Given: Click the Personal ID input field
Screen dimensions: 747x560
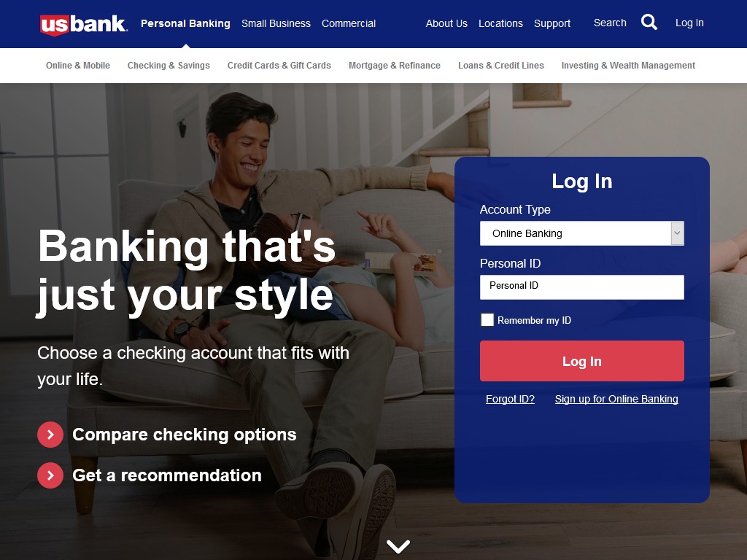Looking at the screenshot, I should 581,287.
